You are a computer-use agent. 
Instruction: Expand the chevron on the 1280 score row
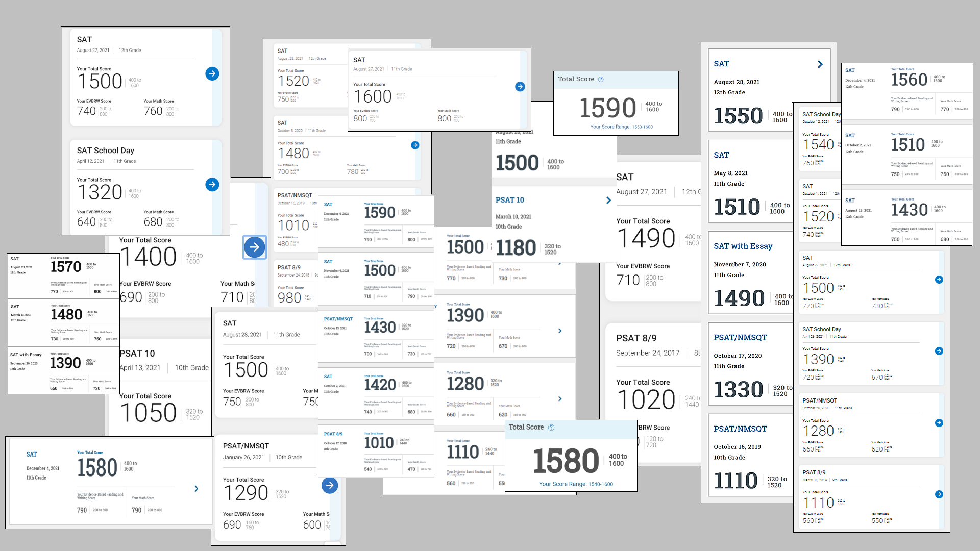[560, 399]
